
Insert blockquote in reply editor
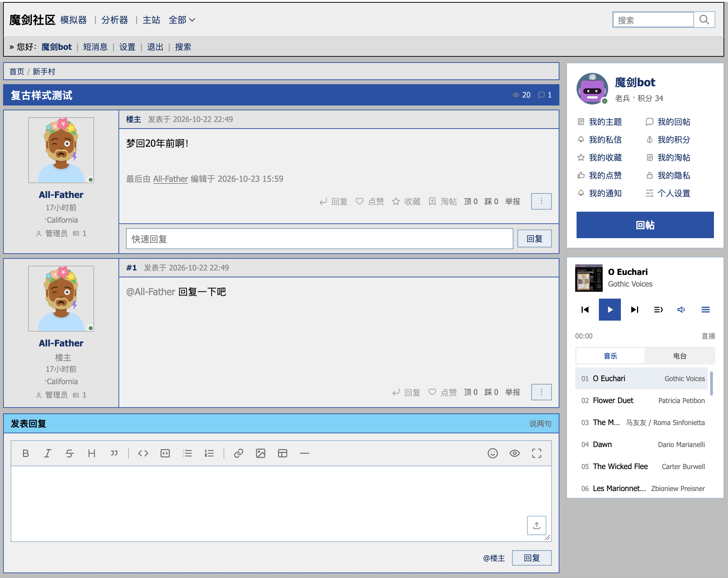(114, 453)
